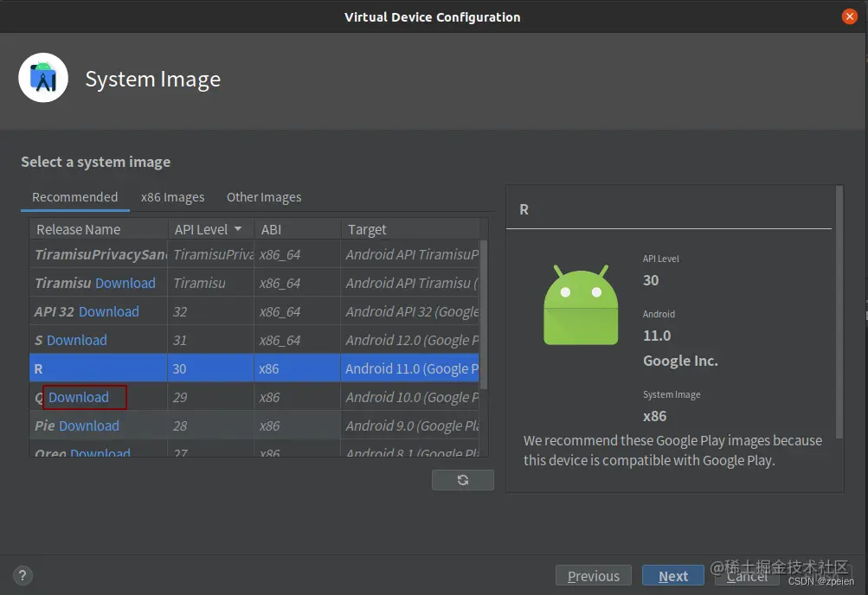Click the Release Name column header

[x=99, y=229]
